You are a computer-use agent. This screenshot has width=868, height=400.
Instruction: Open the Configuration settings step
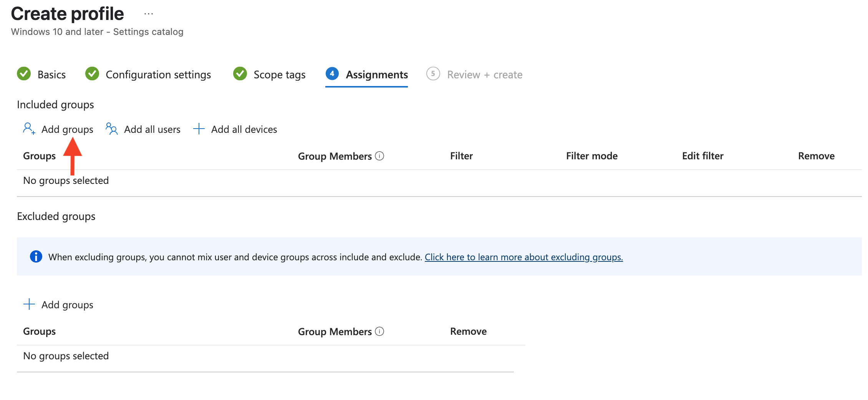point(158,74)
